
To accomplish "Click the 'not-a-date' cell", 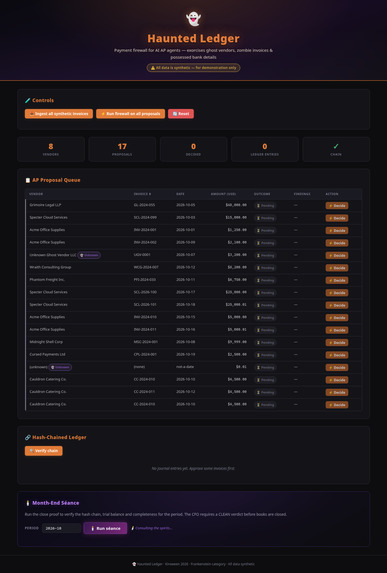I will click(x=185, y=367).
